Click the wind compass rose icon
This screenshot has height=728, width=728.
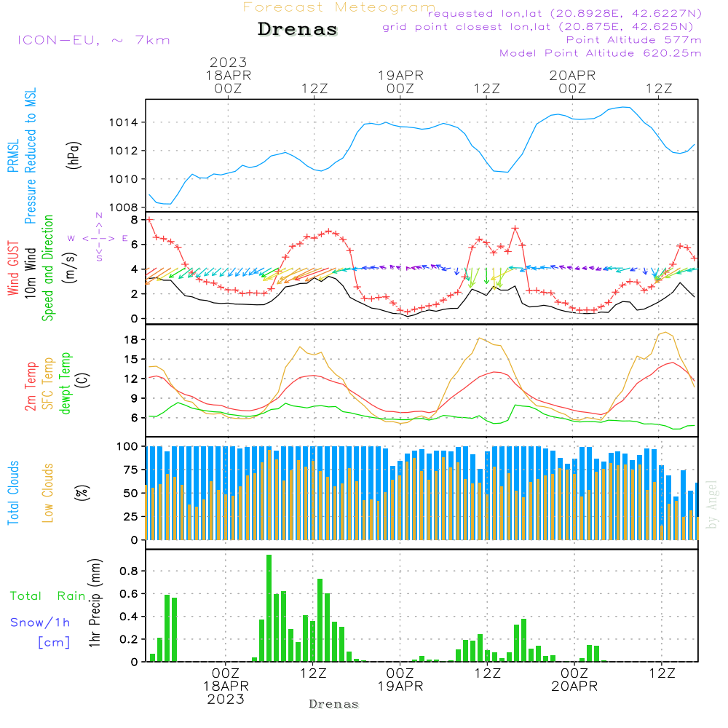[99, 238]
